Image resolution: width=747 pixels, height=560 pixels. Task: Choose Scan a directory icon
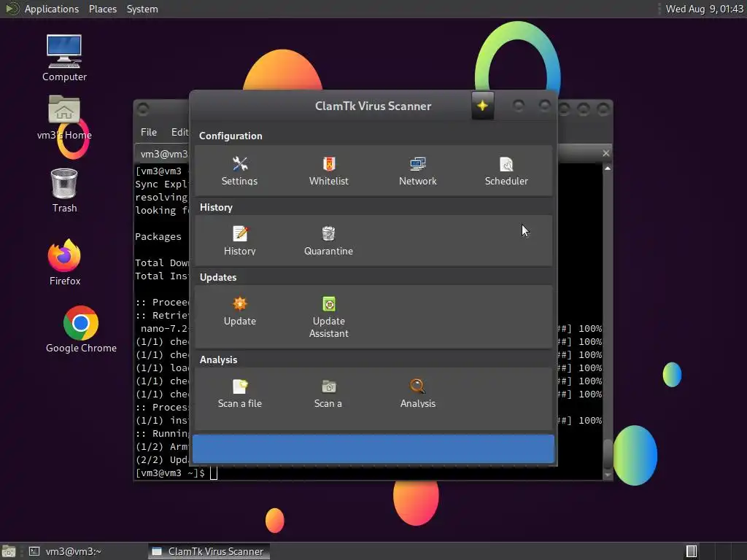pos(328,393)
